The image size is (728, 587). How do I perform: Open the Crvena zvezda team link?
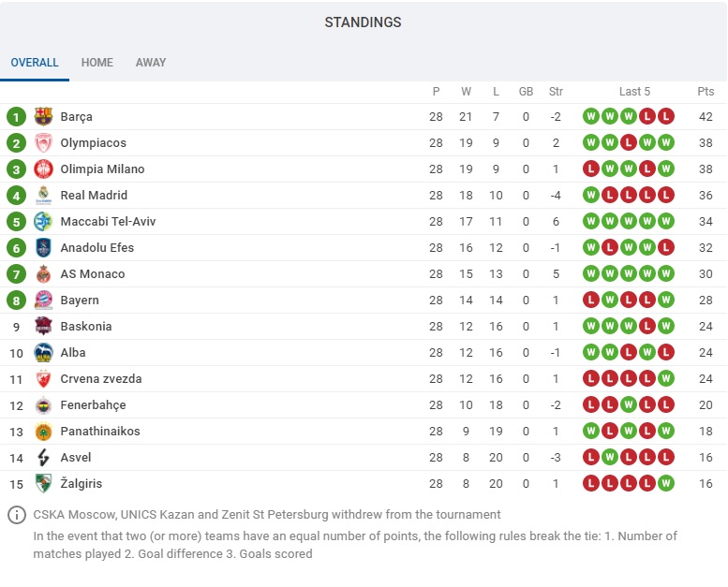[x=101, y=378]
